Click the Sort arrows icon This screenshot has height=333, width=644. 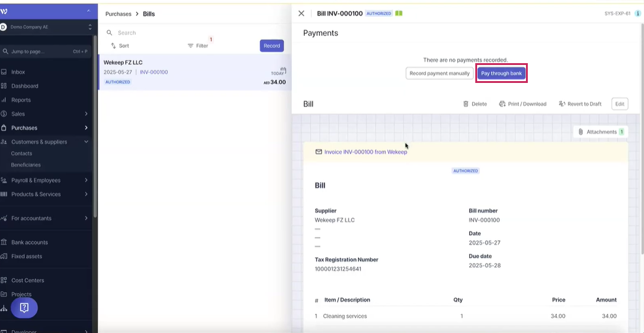tap(114, 46)
